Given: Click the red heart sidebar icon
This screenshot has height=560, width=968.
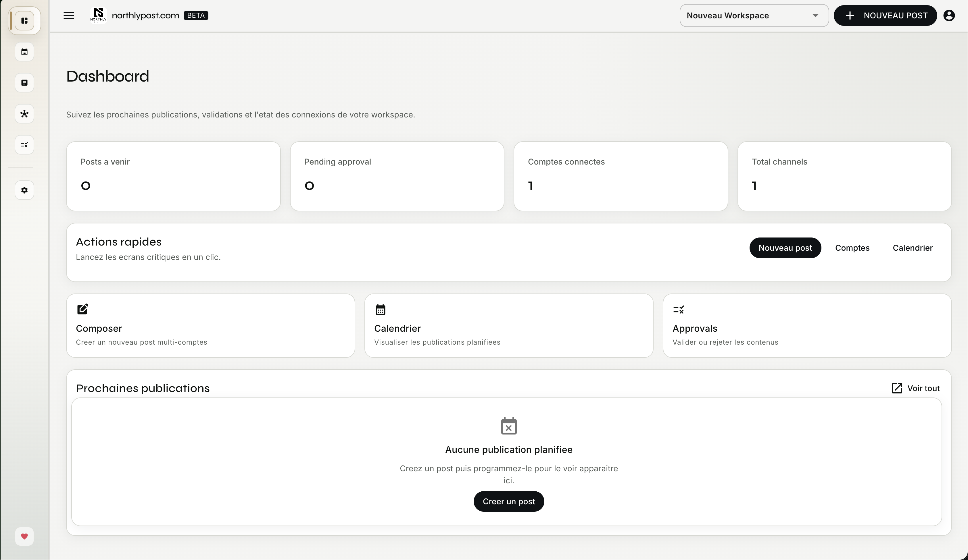Looking at the screenshot, I should tap(24, 536).
